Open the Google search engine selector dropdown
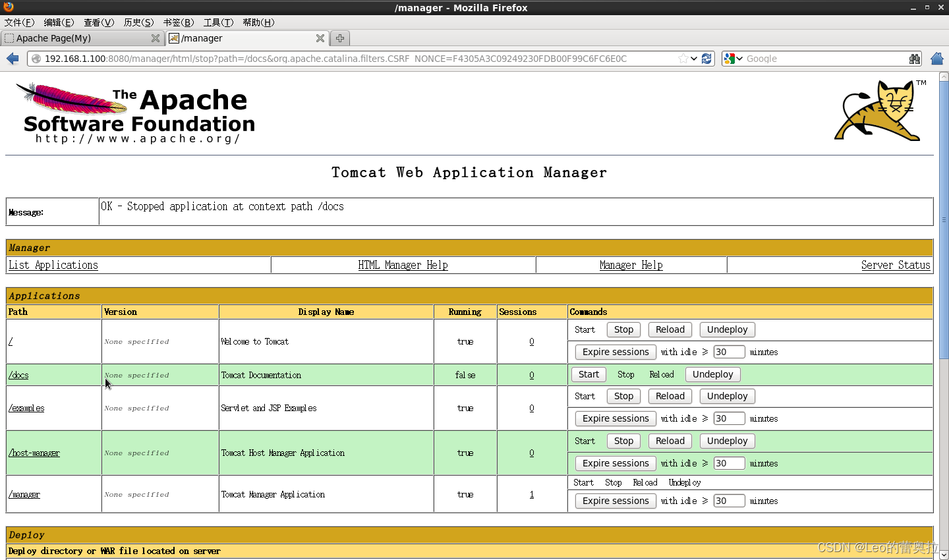949x560 pixels. pyautogui.click(x=733, y=59)
